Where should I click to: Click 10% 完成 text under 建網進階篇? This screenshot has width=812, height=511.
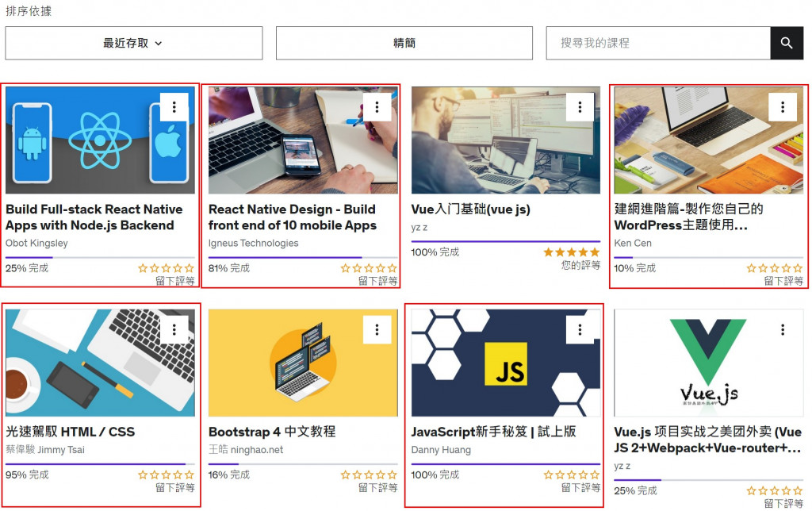point(635,268)
